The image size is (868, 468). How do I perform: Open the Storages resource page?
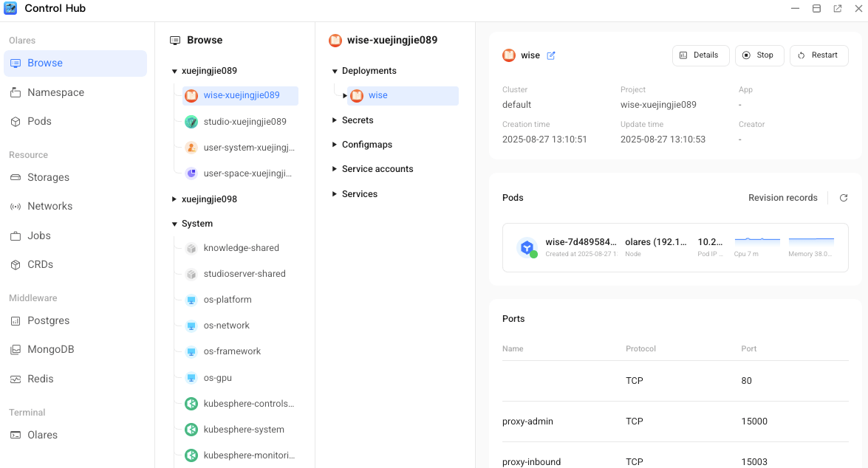[x=48, y=177]
